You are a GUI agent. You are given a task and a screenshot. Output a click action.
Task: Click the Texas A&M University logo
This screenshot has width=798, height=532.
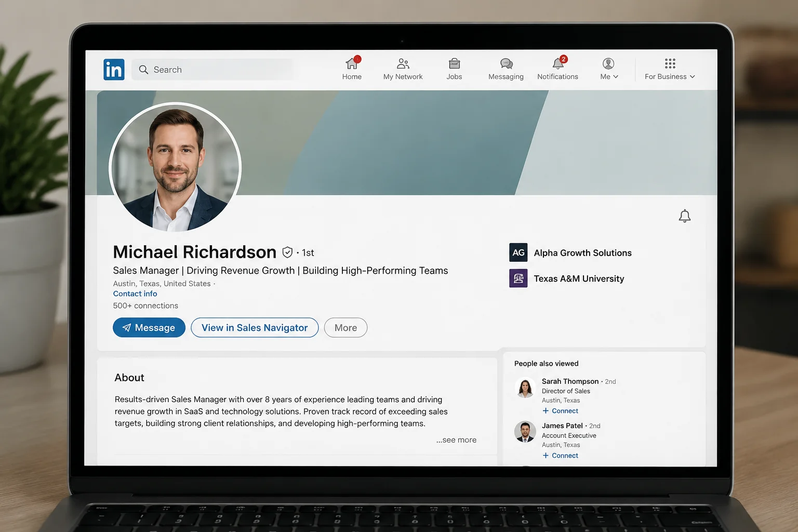(x=518, y=278)
